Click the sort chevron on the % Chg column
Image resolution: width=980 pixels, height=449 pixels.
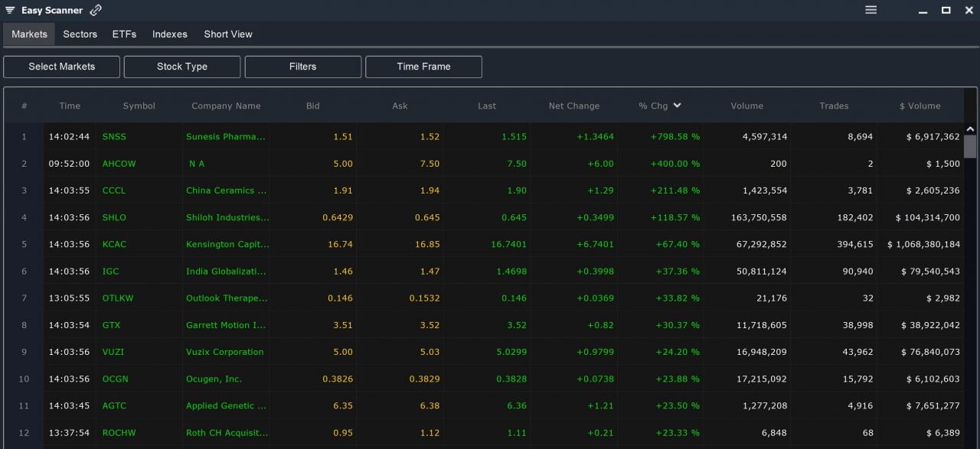(678, 106)
